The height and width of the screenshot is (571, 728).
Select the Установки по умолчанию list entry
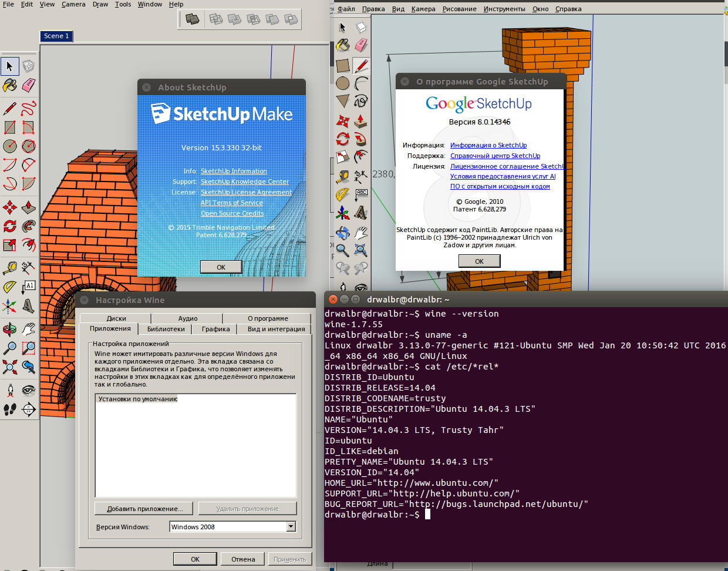138,399
